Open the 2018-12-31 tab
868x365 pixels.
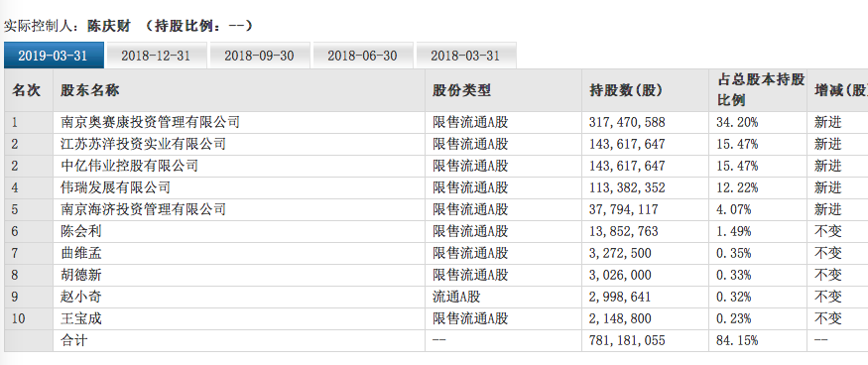[x=157, y=56]
